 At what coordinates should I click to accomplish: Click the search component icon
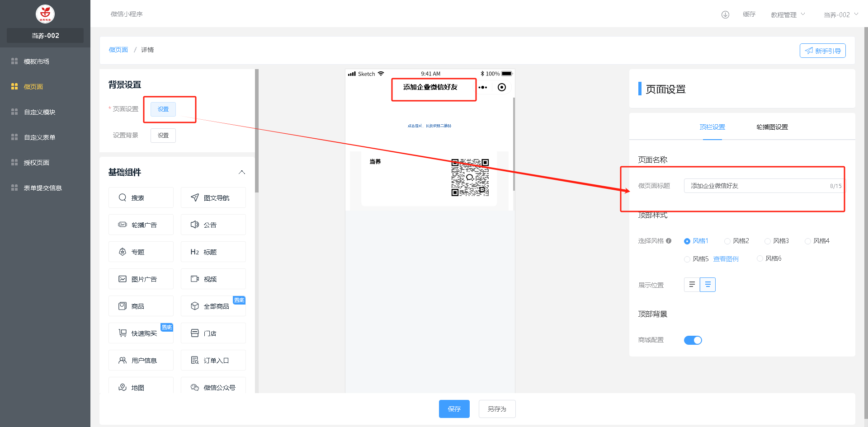click(x=123, y=197)
